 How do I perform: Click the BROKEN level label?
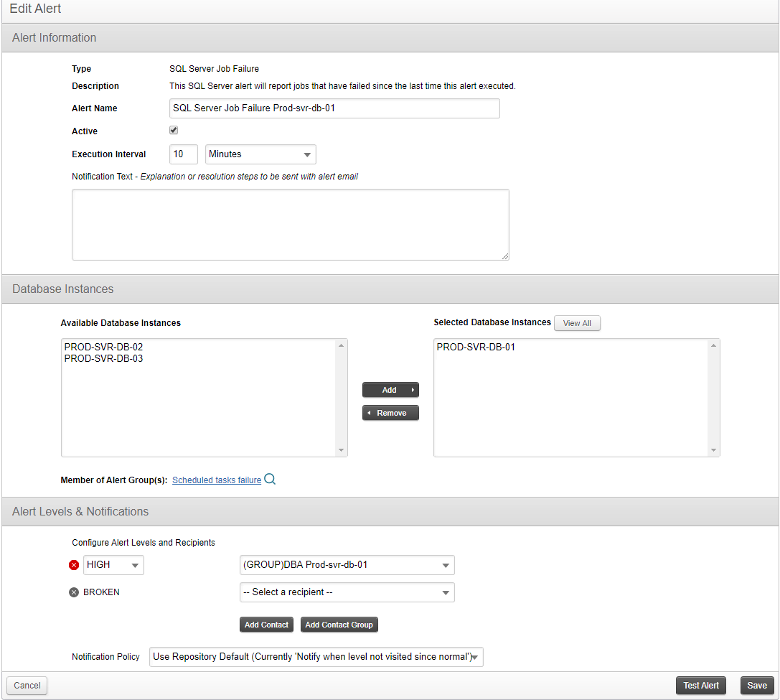pyautogui.click(x=101, y=592)
